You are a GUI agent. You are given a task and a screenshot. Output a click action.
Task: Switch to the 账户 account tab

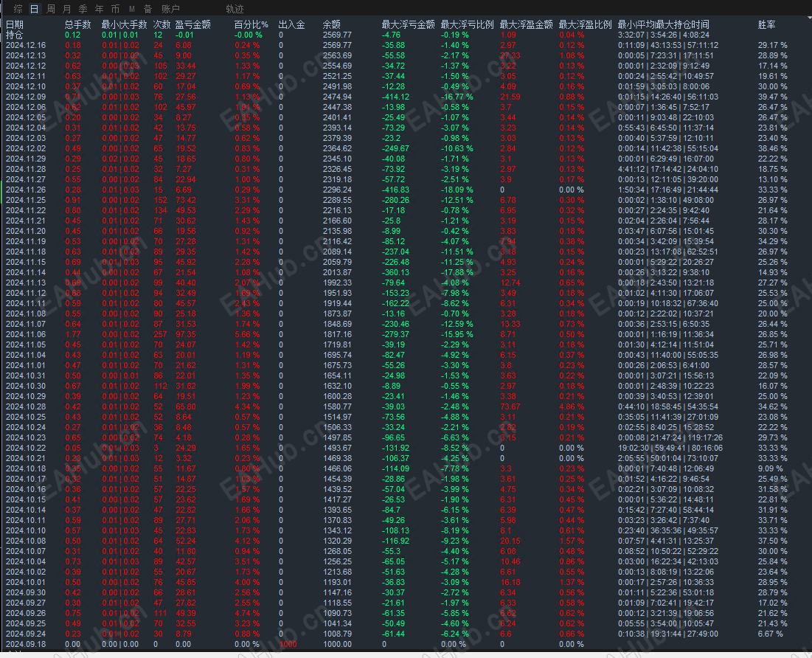(170, 9)
